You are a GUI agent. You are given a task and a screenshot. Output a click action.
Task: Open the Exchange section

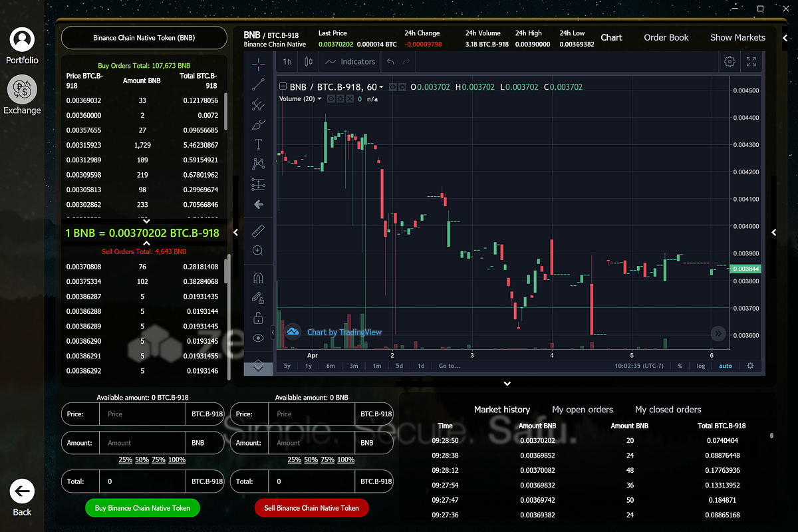23,95
